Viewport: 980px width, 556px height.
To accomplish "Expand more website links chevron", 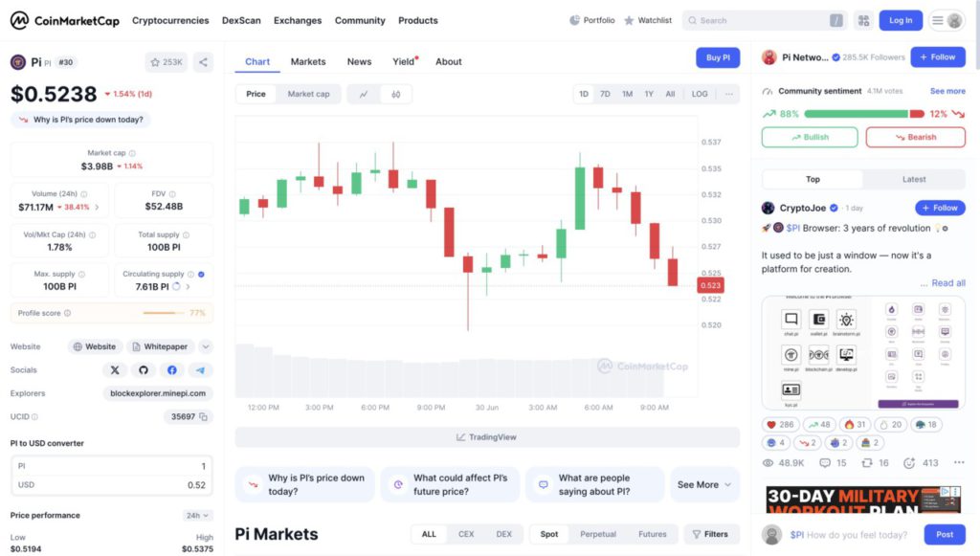I will [206, 346].
